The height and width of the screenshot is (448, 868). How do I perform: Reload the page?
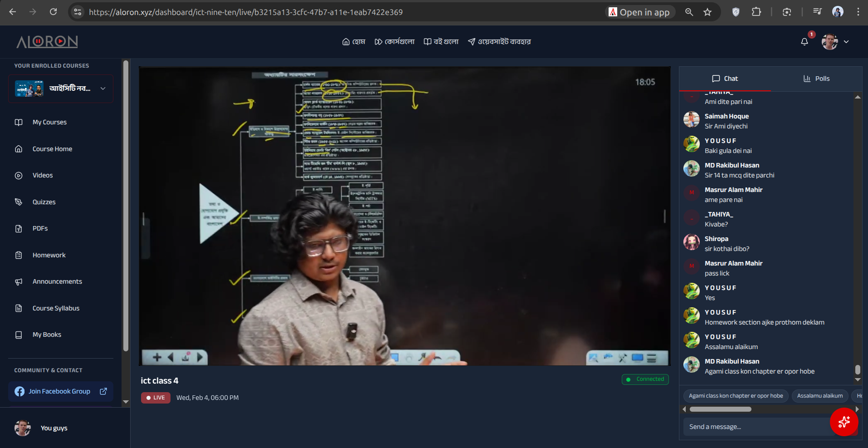(x=53, y=12)
